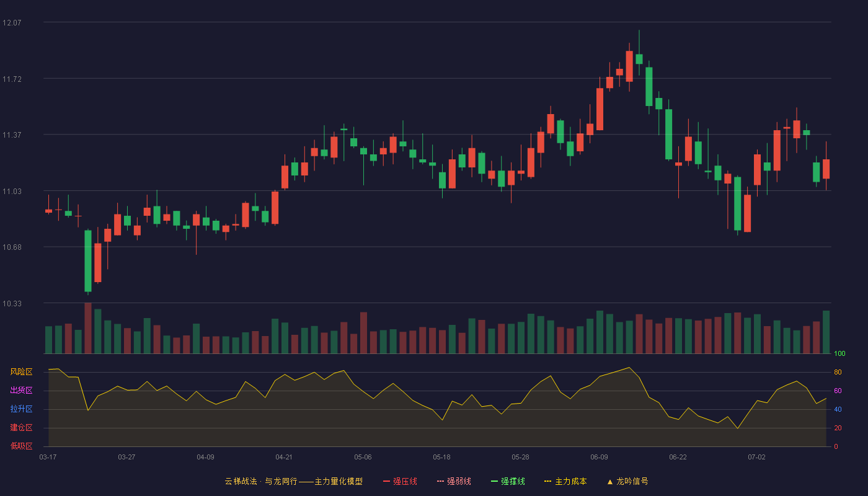Click the 10.33 price axis label
The height and width of the screenshot is (496, 868).
[12, 303]
